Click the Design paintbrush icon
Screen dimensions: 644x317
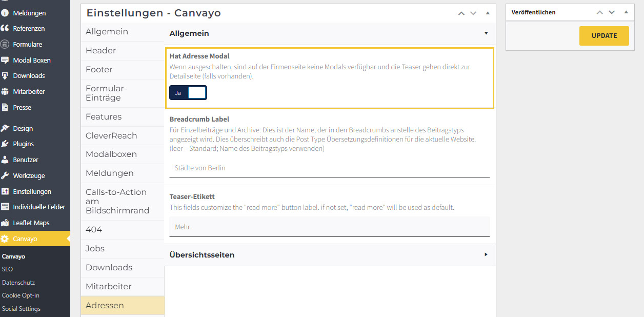click(5, 129)
